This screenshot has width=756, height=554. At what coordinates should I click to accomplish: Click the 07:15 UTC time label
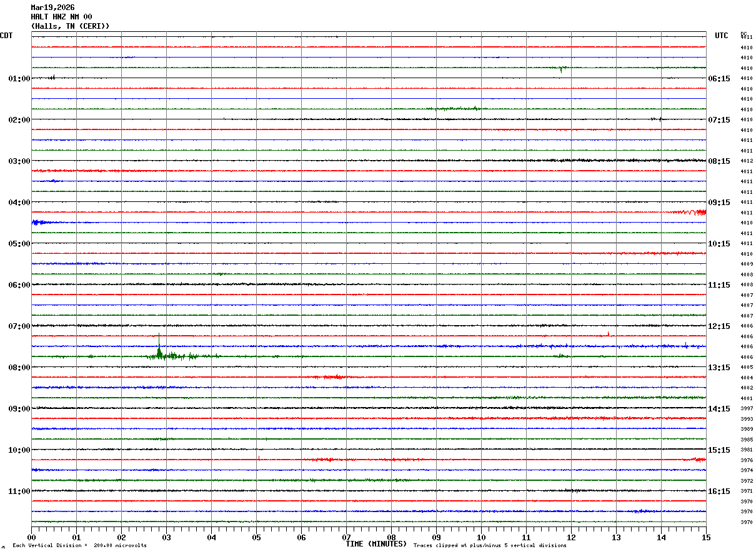point(719,120)
